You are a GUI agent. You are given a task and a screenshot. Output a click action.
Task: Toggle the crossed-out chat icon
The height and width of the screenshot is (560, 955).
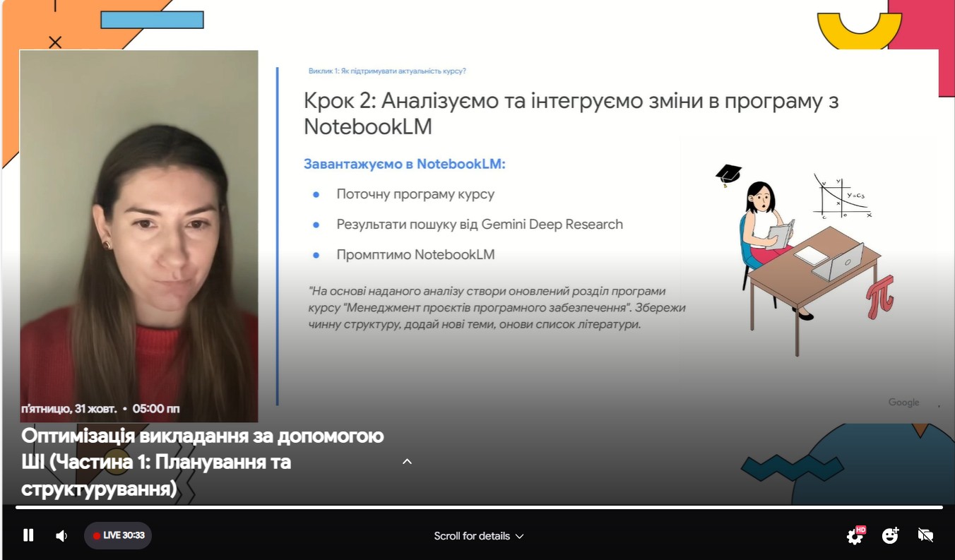click(x=925, y=535)
